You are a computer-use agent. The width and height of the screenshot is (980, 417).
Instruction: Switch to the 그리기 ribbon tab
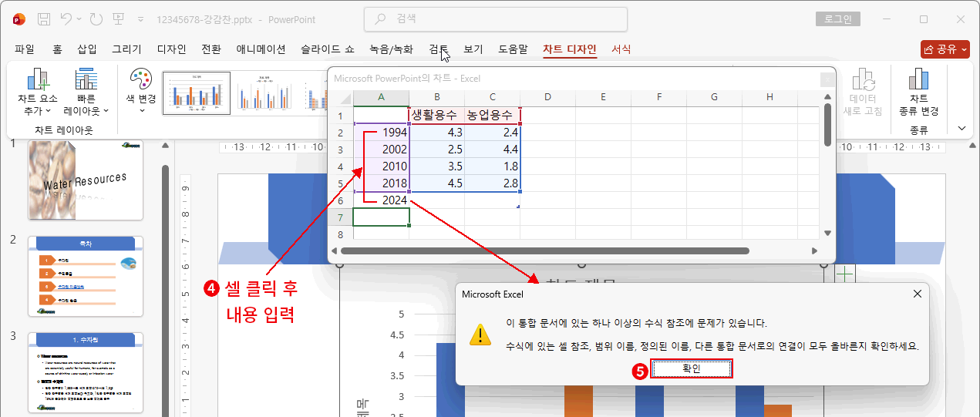click(x=126, y=49)
